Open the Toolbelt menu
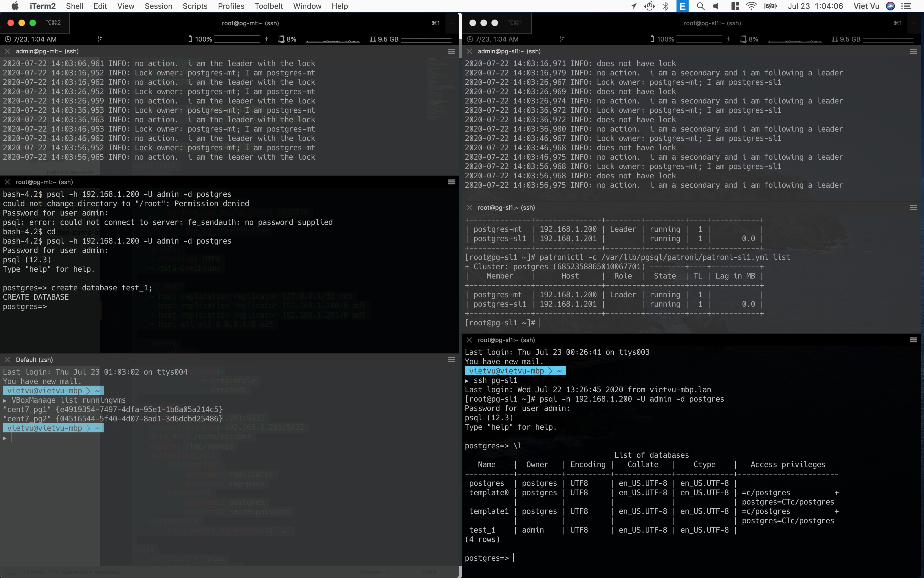 (269, 6)
